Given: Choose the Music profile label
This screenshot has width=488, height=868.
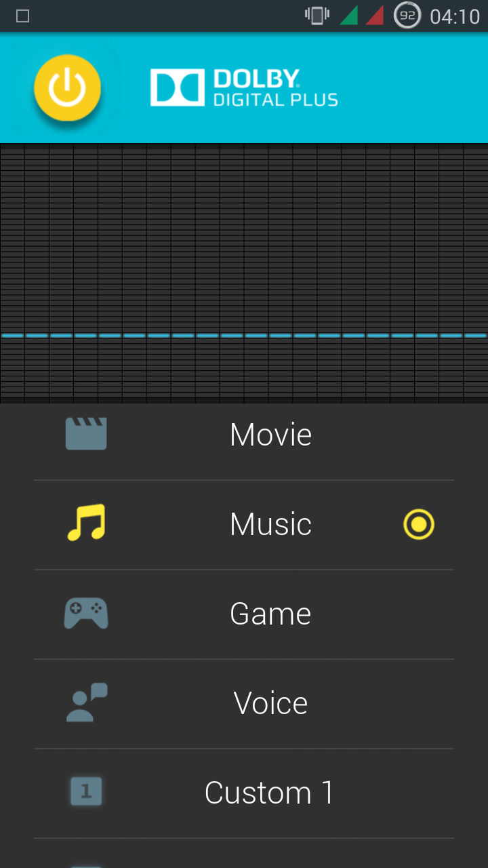Looking at the screenshot, I should [x=271, y=524].
